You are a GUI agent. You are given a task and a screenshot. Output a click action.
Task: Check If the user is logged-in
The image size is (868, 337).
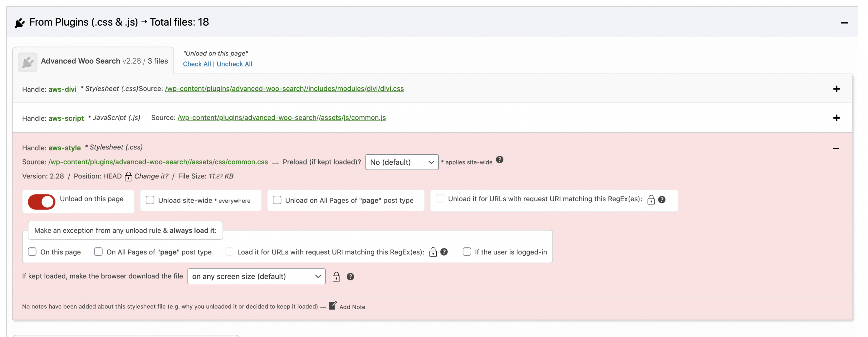pos(467,252)
